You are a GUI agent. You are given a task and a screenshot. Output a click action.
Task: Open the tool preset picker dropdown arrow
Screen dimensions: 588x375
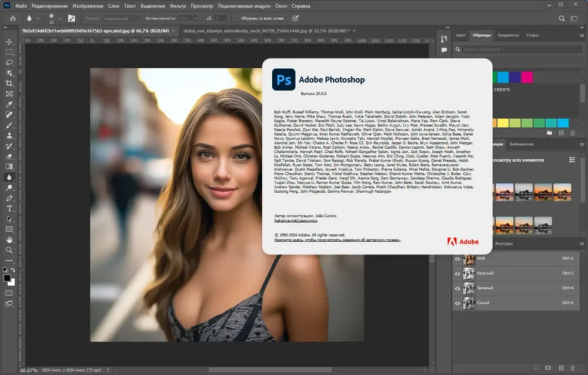click(x=38, y=18)
